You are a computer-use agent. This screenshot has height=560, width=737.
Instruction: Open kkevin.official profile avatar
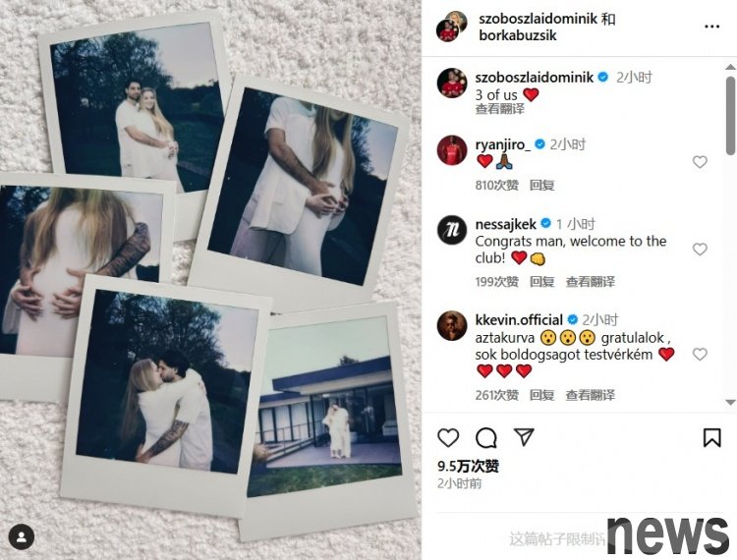tap(452, 325)
